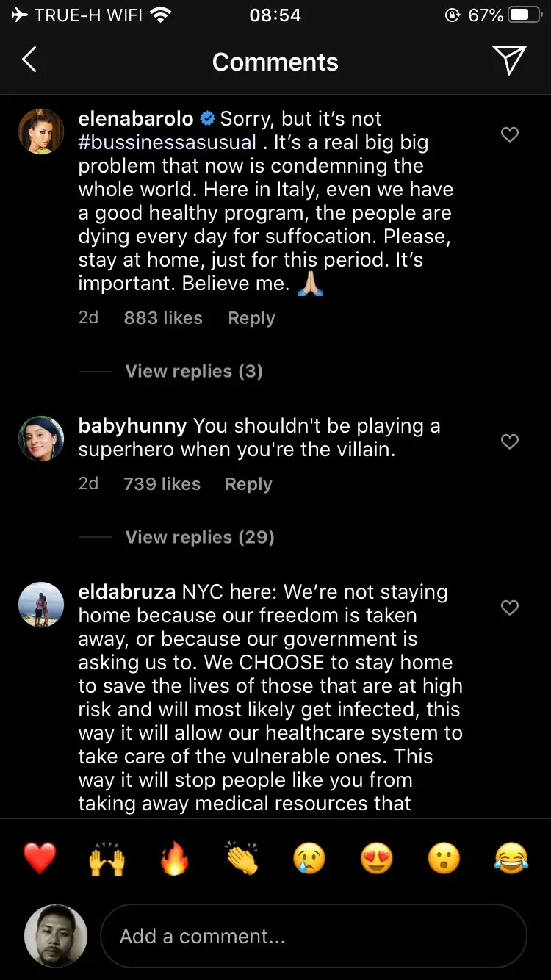Insert the heart-eyes emoji
The width and height of the screenshot is (551, 980).
click(x=377, y=858)
